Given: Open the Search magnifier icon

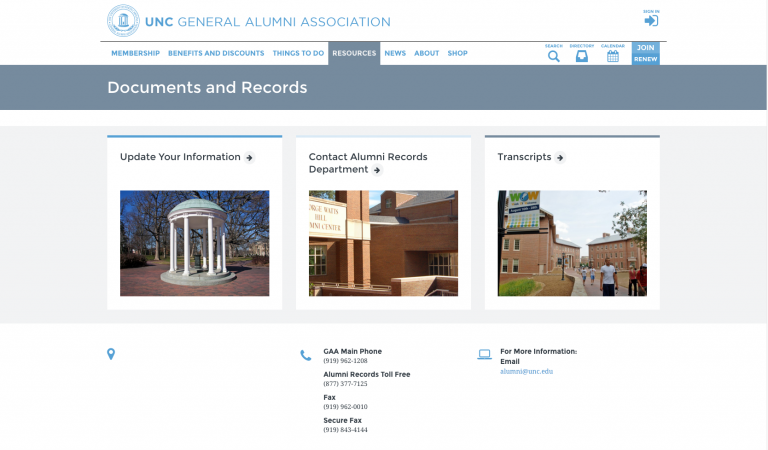Looking at the screenshot, I should point(553,56).
